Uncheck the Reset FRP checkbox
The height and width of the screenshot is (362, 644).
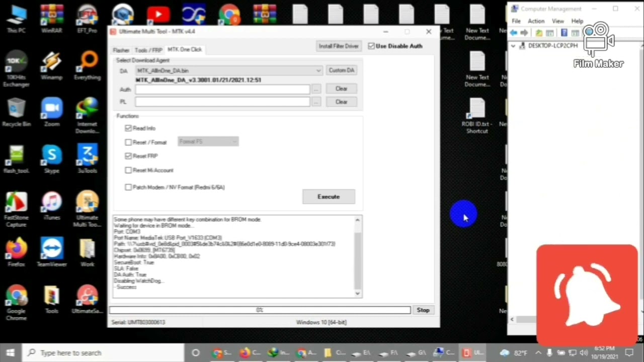tap(128, 156)
